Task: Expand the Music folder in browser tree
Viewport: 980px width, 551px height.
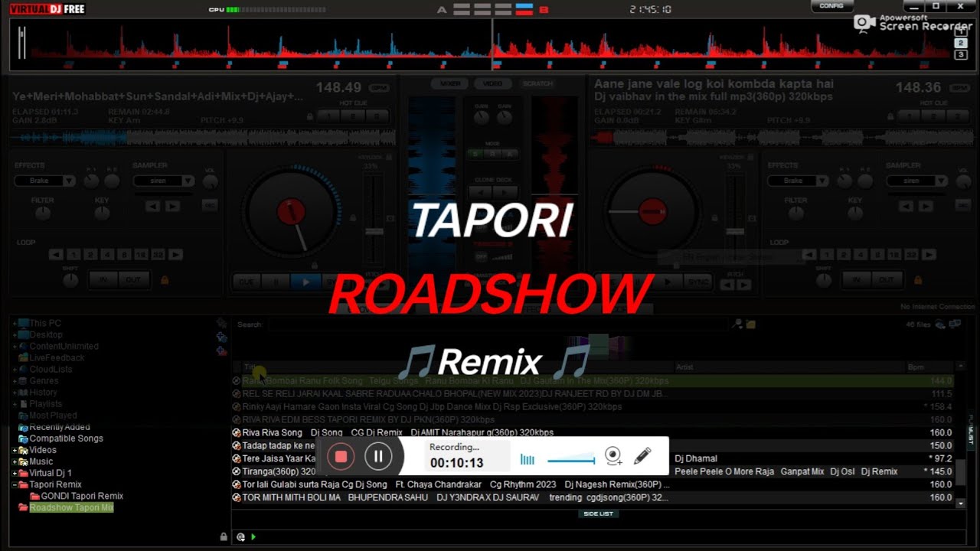Action: tap(15, 461)
